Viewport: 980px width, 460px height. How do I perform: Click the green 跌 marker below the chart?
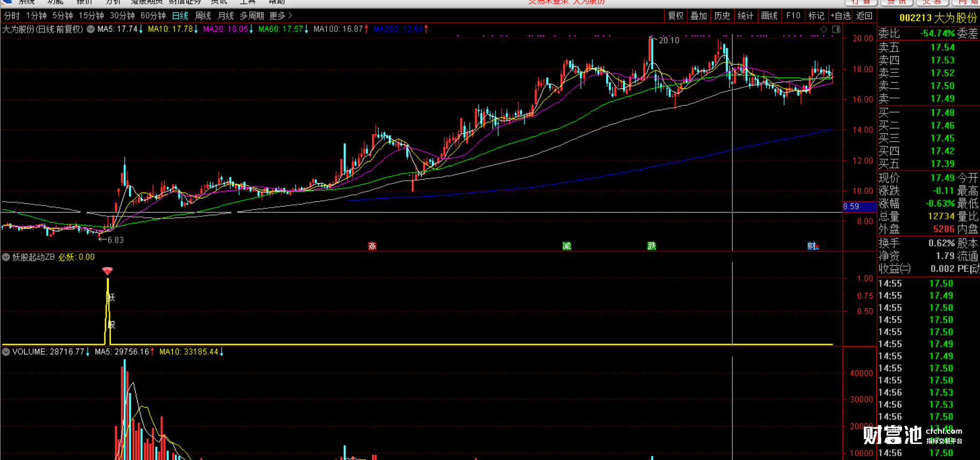pos(652,246)
